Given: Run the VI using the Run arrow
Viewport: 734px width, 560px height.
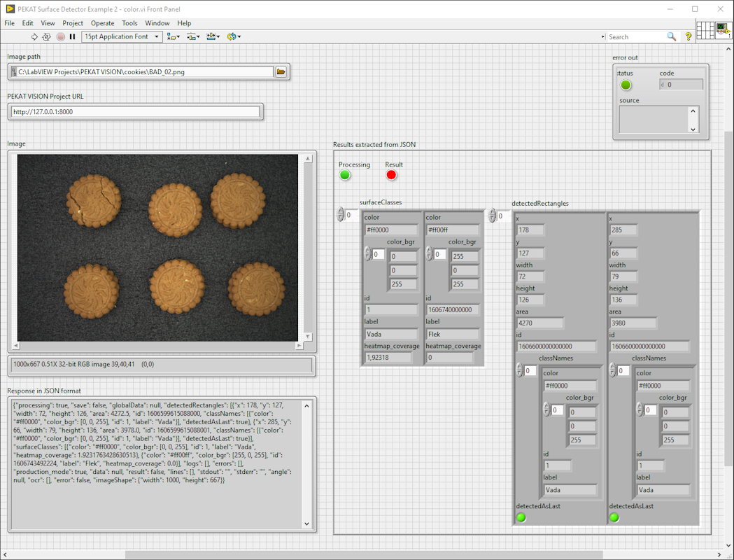Looking at the screenshot, I should pos(34,36).
